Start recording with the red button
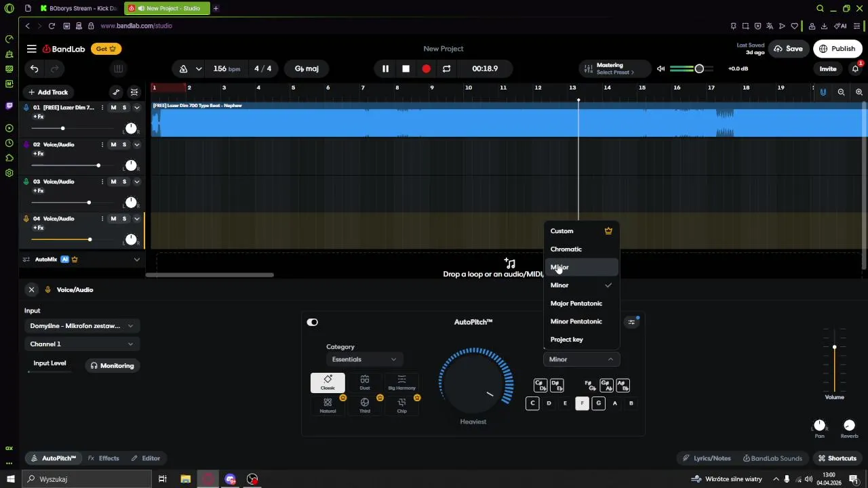 pos(426,68)
